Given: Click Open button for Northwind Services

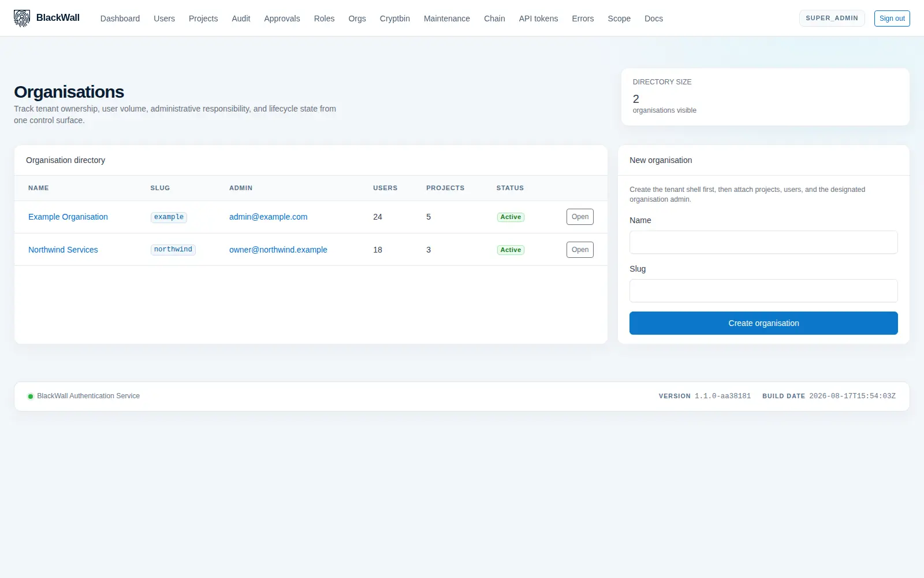Looking at the screenshot, I should tap(580, 250).
